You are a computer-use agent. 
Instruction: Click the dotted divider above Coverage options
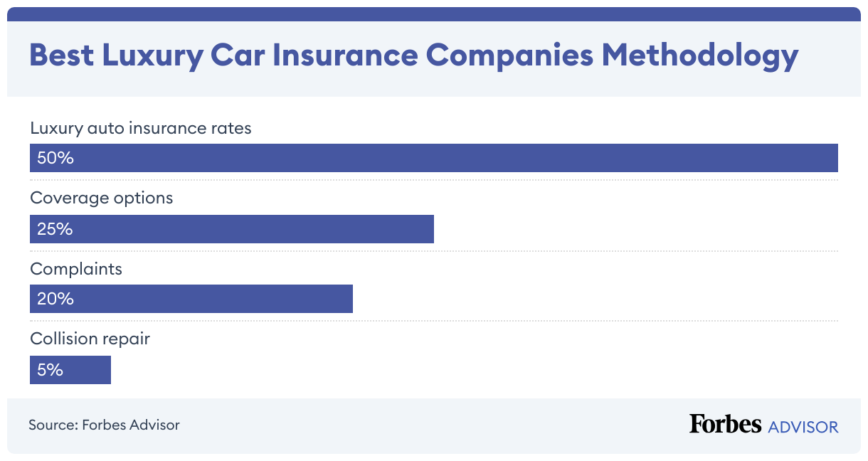[x=434, y=180]
